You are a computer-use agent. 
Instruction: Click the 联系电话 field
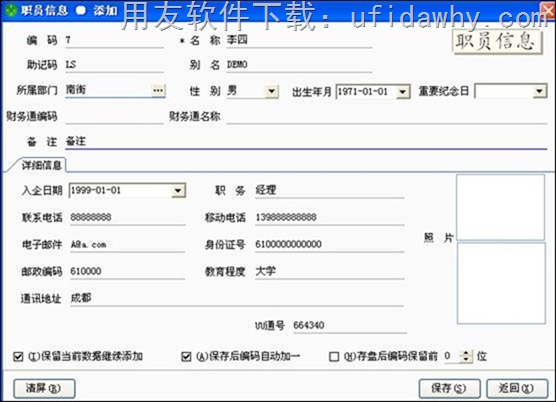pyautogui.click(x=128, y=218)
